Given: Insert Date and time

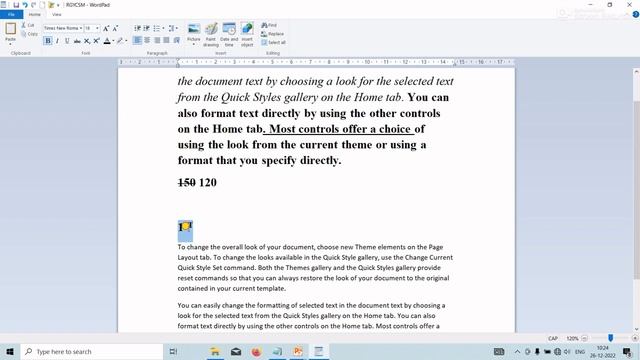Looking at the screenshot, I should click(x=229, y=34).
